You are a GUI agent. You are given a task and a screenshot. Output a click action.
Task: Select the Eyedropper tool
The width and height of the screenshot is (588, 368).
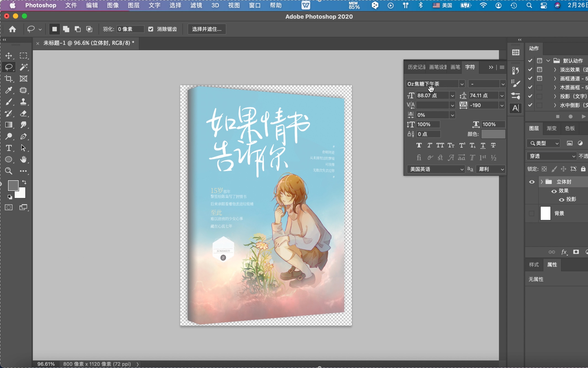pyautogui.click(x=9, y=90)
